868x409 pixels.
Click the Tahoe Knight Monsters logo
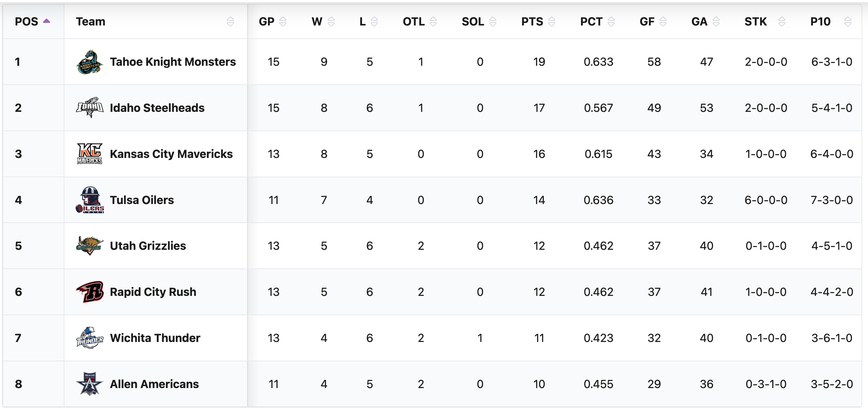click(x=89, y=62)
